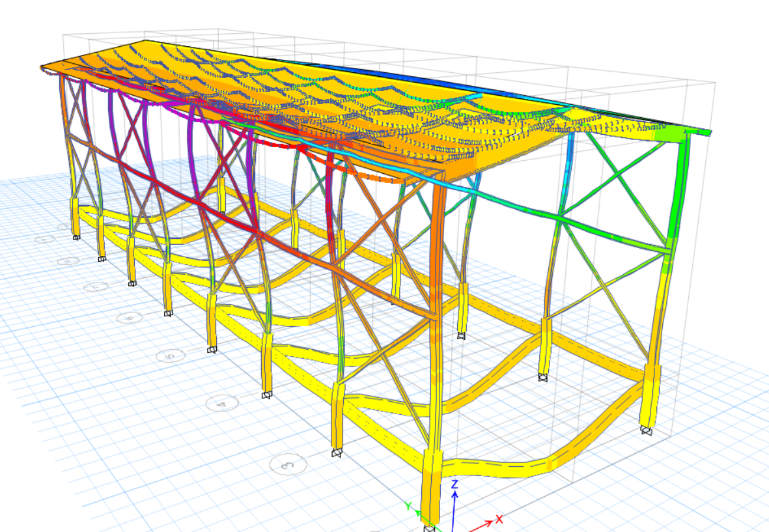Image resolution: width=769 pixels, height=532 pixels.
Task: Select grid line bubble labeled 6
Action: point(130,318)
